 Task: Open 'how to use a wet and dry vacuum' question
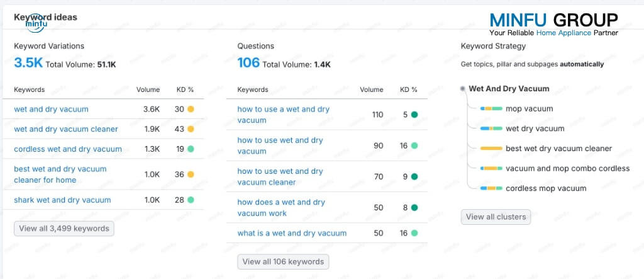pos(284,115)
